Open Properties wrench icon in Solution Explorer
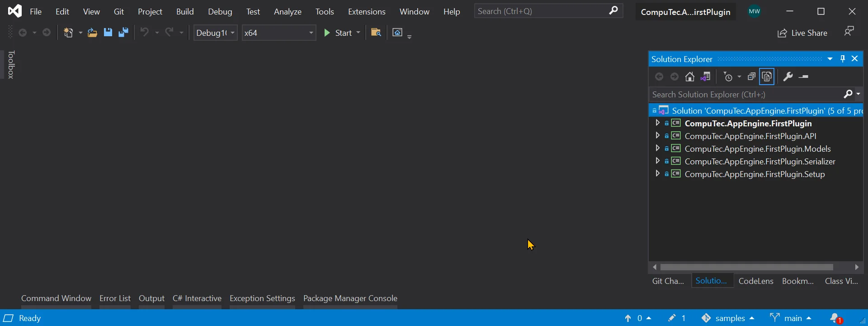Viewport: 868px width, 326px height. 788,77
